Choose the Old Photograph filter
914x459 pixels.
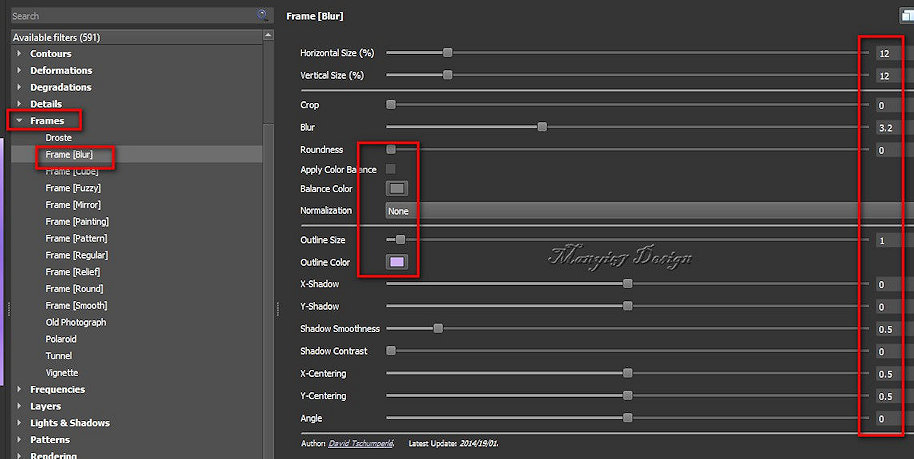[76, 323]
